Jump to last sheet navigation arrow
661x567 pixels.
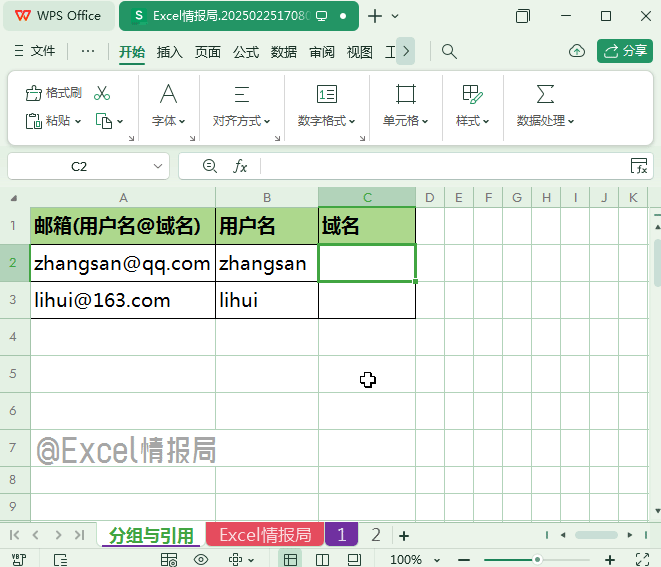click(x=80, y=535)
